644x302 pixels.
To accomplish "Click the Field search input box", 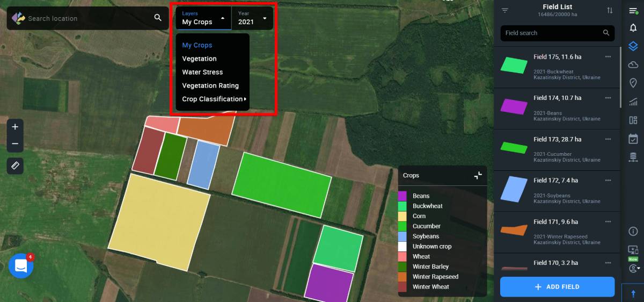I will [552, 33].
